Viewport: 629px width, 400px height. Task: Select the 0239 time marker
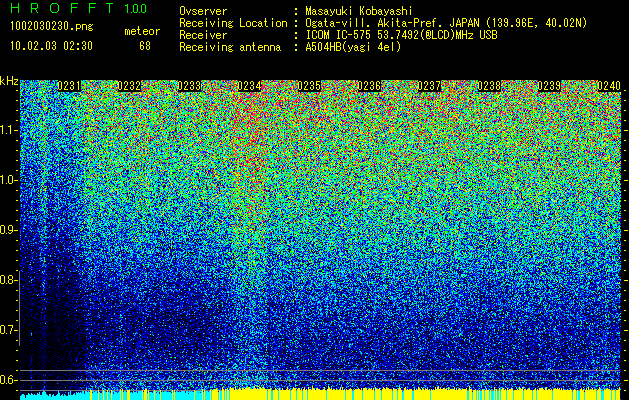coord(550,86)
